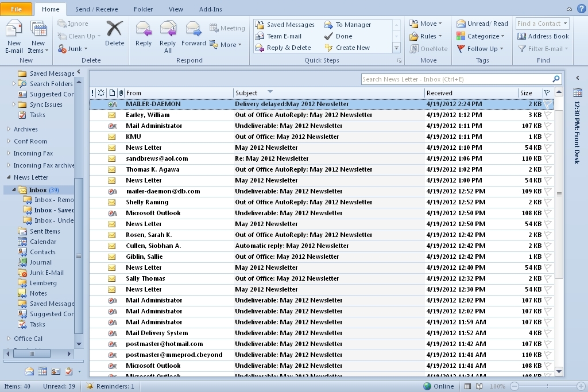588x392 pixels.
Task: Open the Move dropdown in the ribbon
Action: 426,23
